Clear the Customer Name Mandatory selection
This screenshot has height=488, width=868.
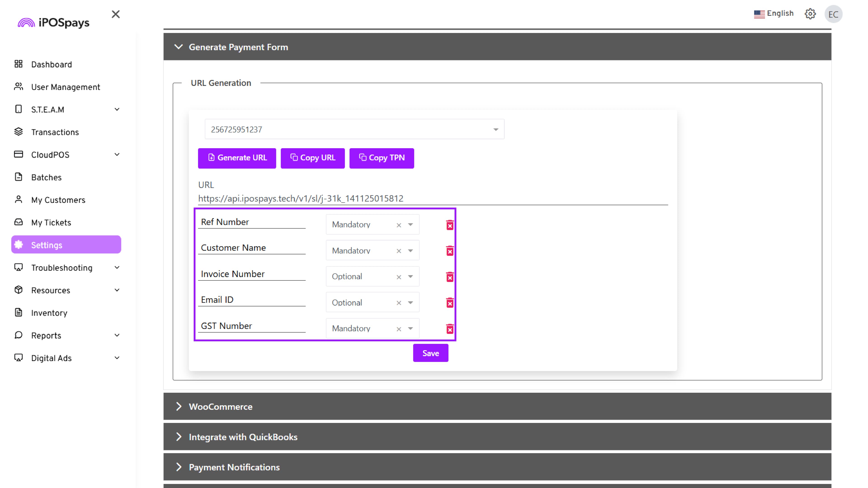(399, 251)
